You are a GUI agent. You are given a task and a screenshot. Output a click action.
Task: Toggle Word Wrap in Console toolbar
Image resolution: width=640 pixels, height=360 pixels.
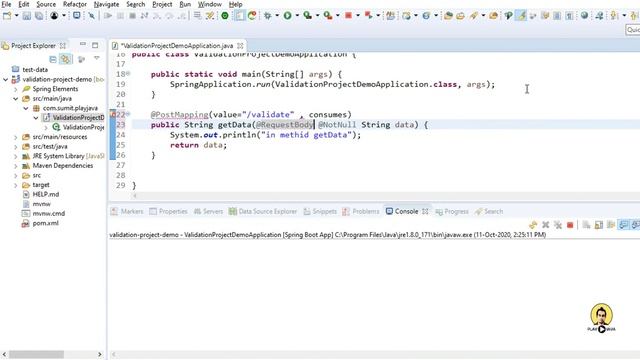point(611,225)
